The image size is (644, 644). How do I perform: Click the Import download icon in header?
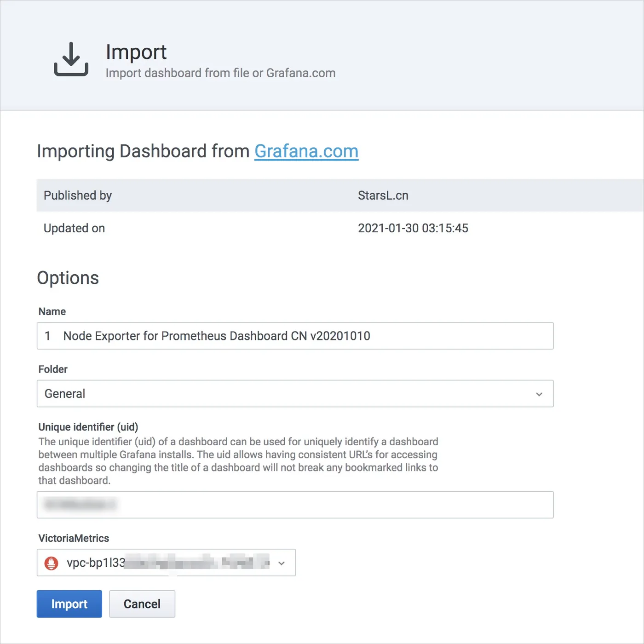[x=71, y=59]
